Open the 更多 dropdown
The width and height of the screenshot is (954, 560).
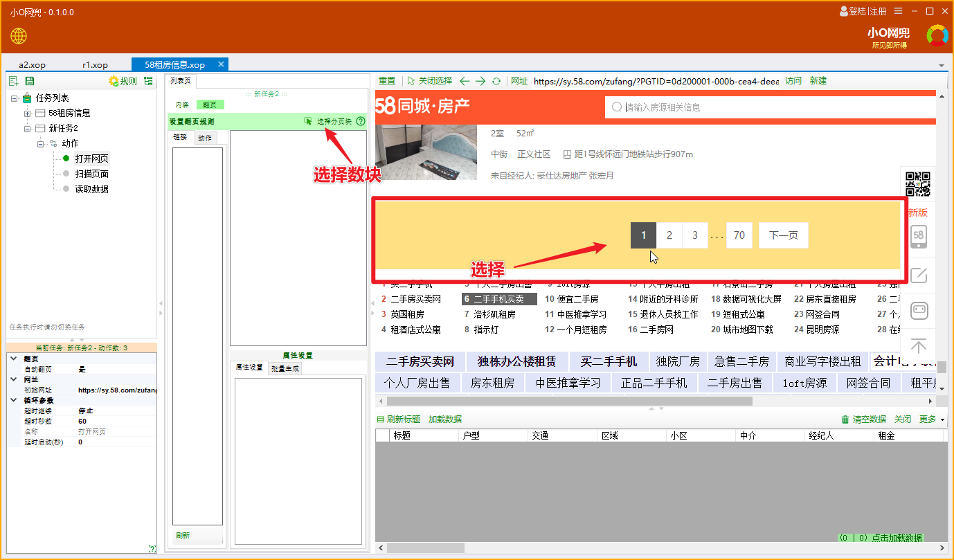click(x=931, y=419)
